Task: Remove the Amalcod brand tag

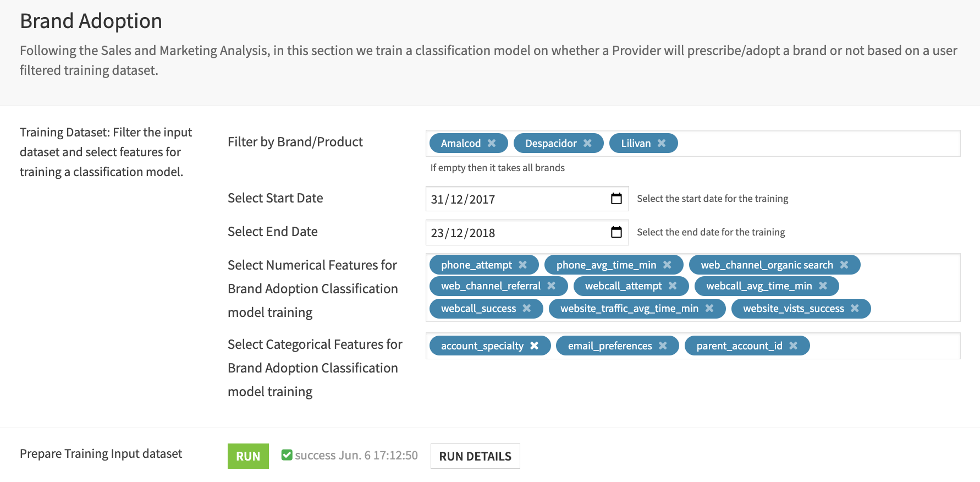Action: tap(492, 143)
